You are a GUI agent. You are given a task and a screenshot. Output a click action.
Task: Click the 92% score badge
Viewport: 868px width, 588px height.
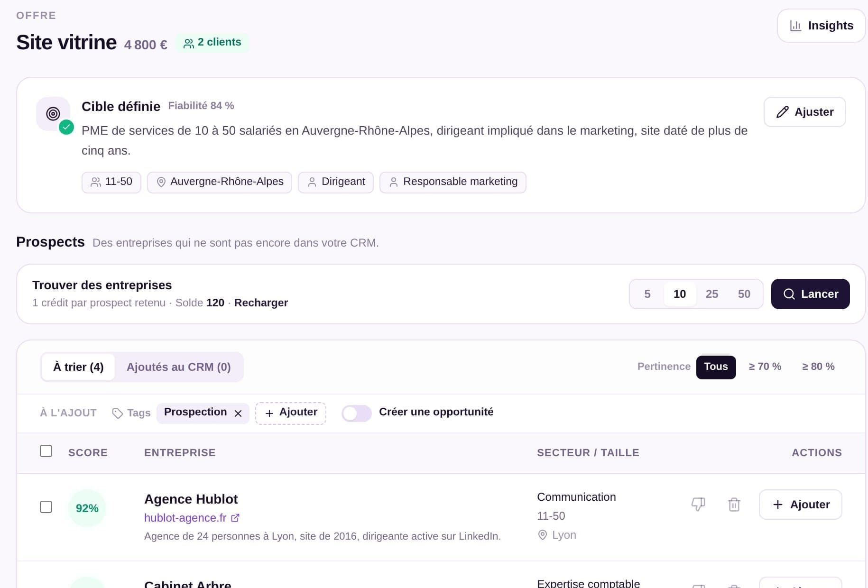pyautogui.click(x=87, y=508)
